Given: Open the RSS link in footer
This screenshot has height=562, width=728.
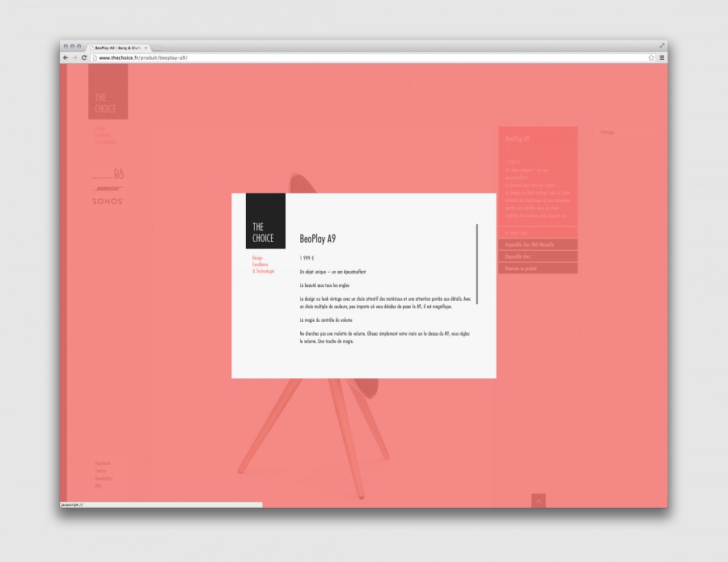Looking at the screenshot, I should click(98, 486).
